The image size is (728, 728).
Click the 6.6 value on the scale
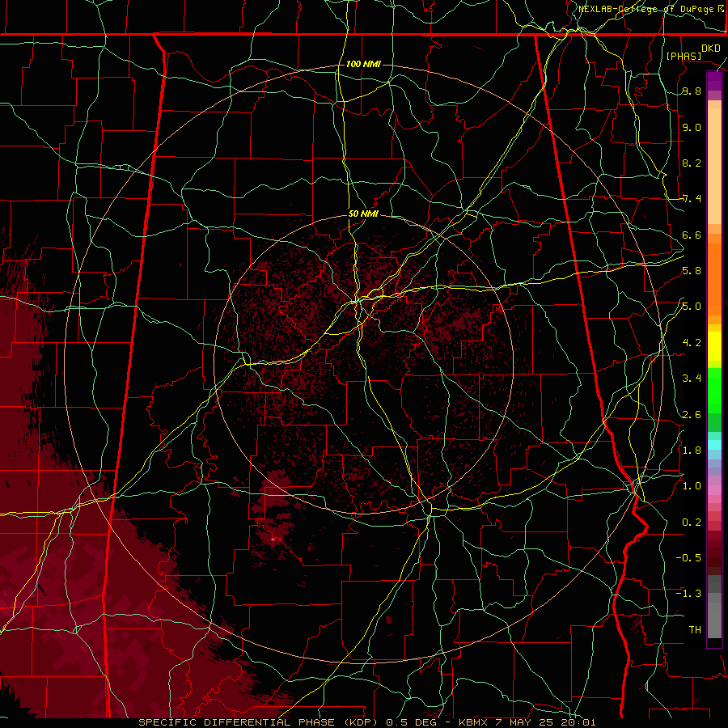pos(692,235)
